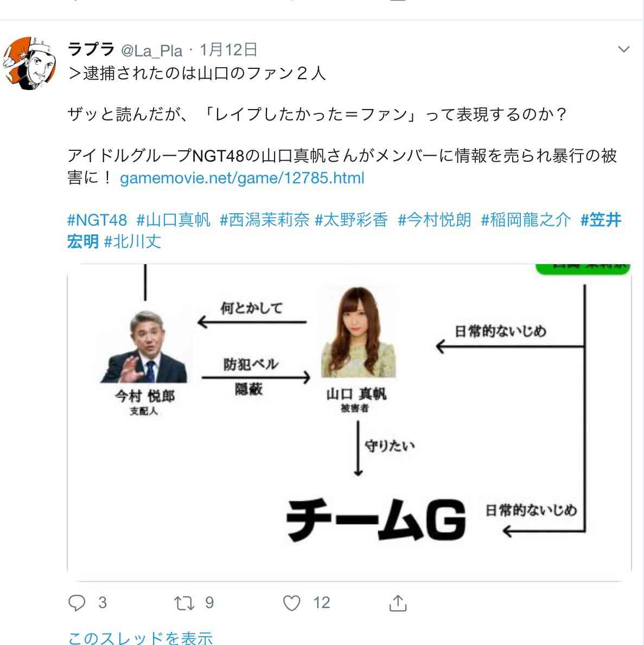Open the #西潟茉莉奈 hashtag

click(x=265, y=220)
